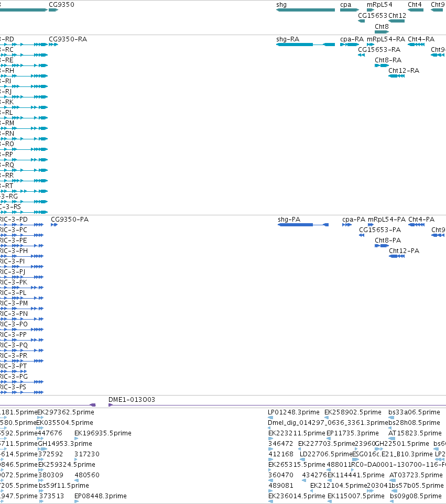446x504 pixels.
Task: Click the bs59f11.5prime EST label
Action: (64, 485)
